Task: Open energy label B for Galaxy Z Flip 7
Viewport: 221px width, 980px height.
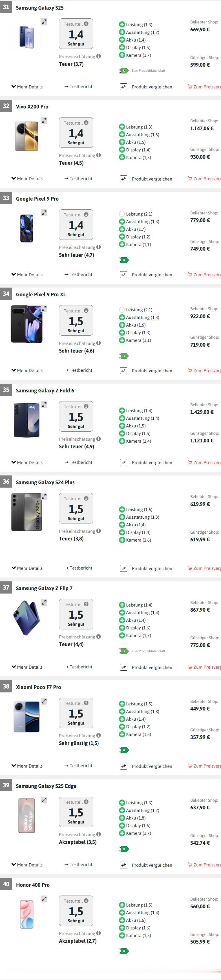Action: (124, 651)
